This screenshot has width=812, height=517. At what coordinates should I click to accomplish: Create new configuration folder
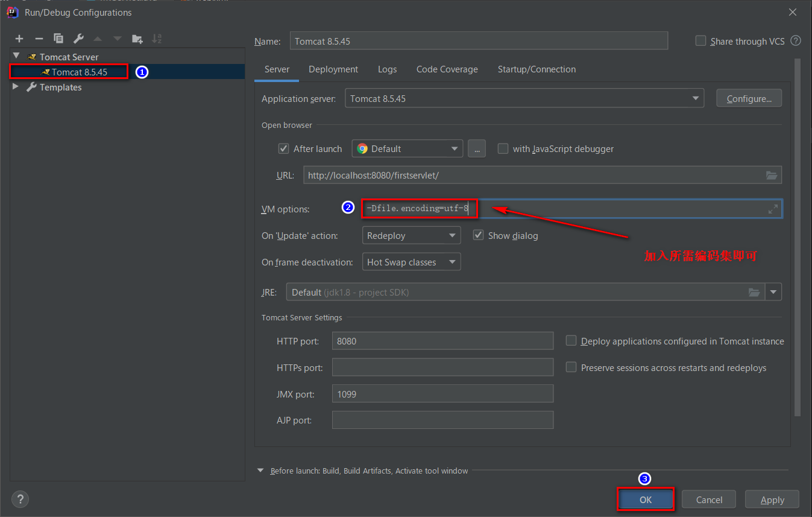pos(137,39)
